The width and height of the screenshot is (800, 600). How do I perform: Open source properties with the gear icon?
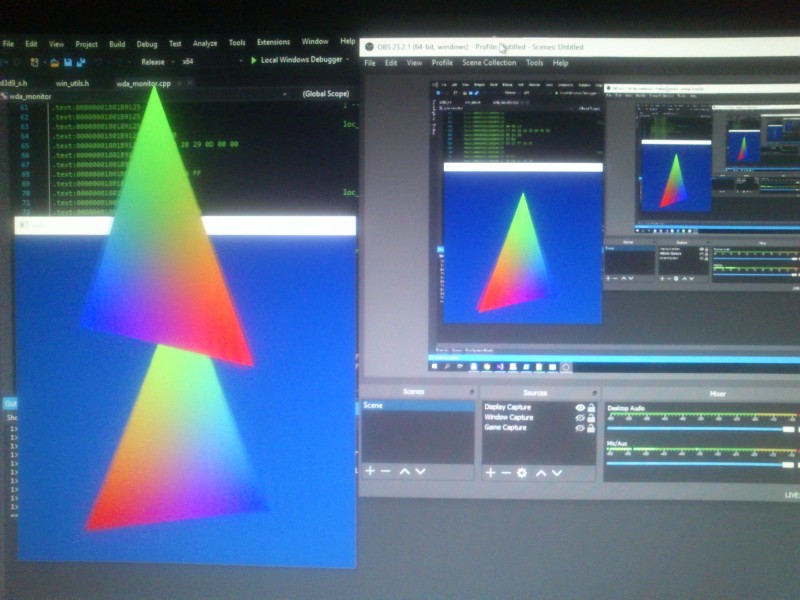(x=522, y=473)
